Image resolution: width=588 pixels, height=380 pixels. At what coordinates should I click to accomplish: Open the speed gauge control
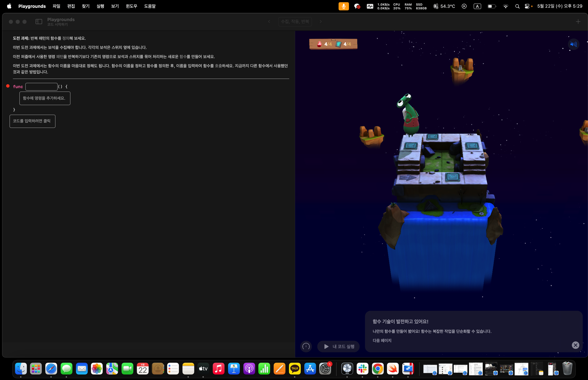click(306, 346)
